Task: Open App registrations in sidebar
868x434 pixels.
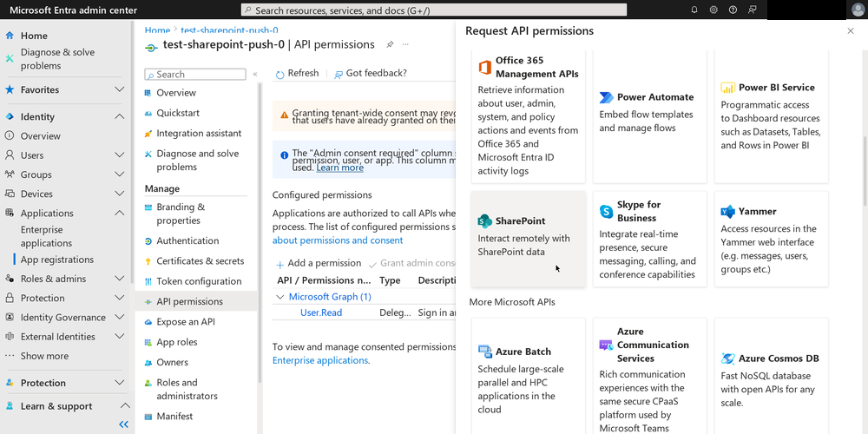Action: (x=57, y=260)
